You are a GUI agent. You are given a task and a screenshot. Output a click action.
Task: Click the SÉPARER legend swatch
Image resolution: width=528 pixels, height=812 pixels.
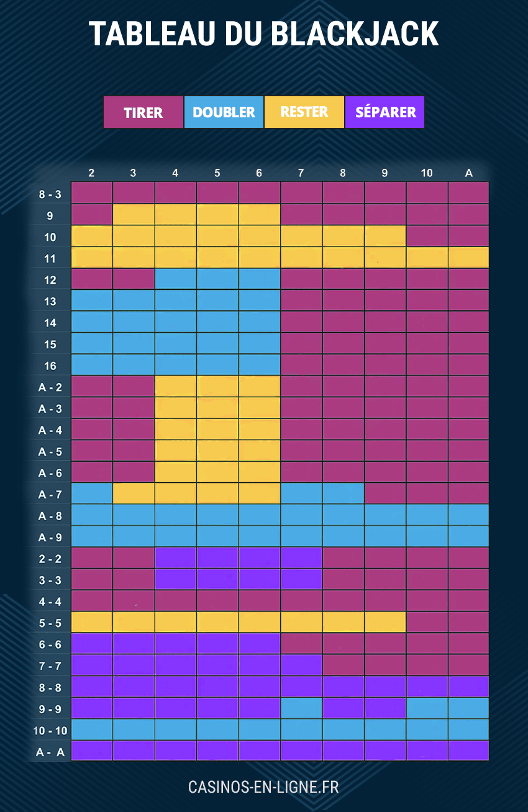tap(385, 112)
